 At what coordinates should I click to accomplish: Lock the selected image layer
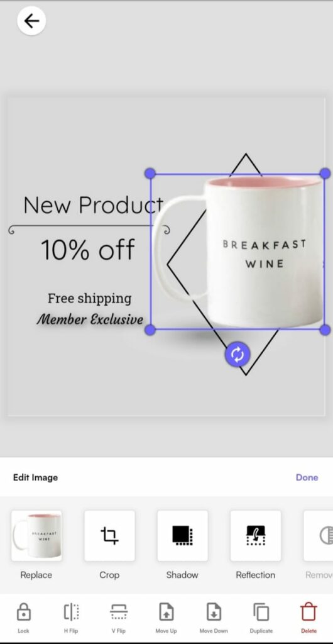pyautogui.click(x=23, y=618)
